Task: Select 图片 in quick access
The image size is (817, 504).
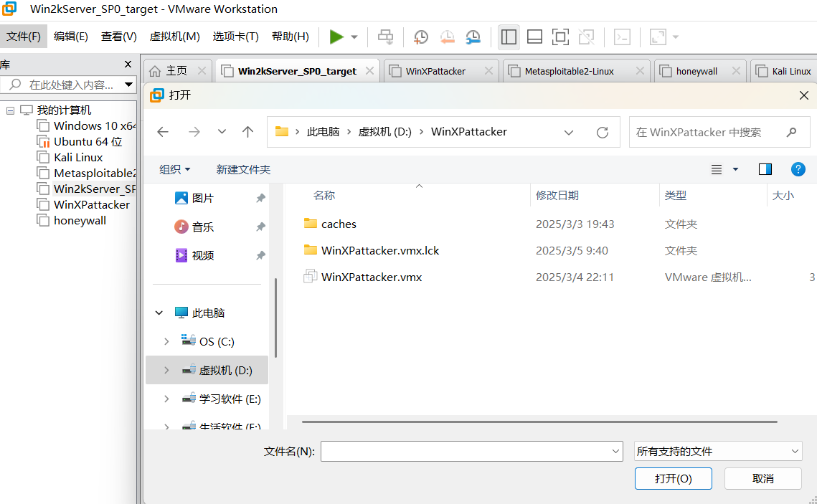Action: coord(203,199)
